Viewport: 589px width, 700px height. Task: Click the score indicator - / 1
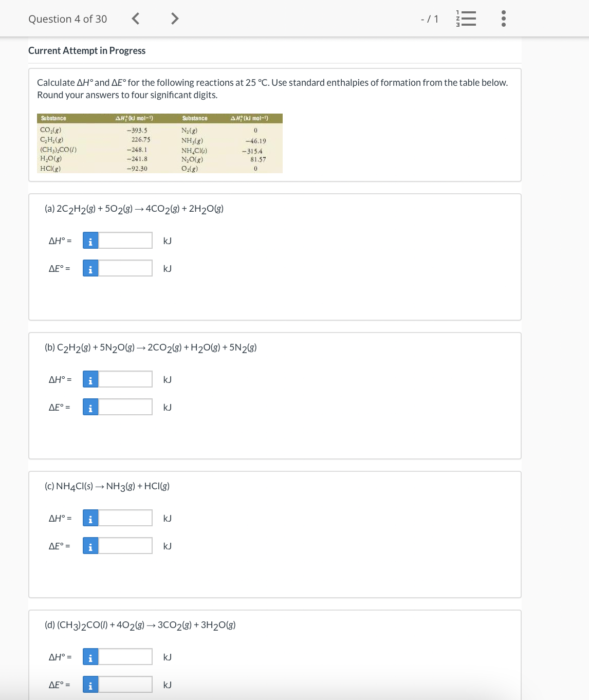pyautogui.click(x=430, y=19)
